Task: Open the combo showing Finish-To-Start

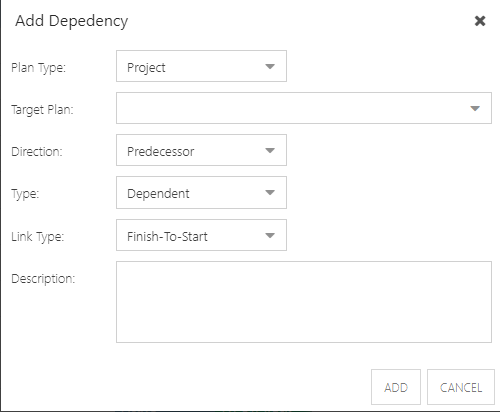Action: 201,235
